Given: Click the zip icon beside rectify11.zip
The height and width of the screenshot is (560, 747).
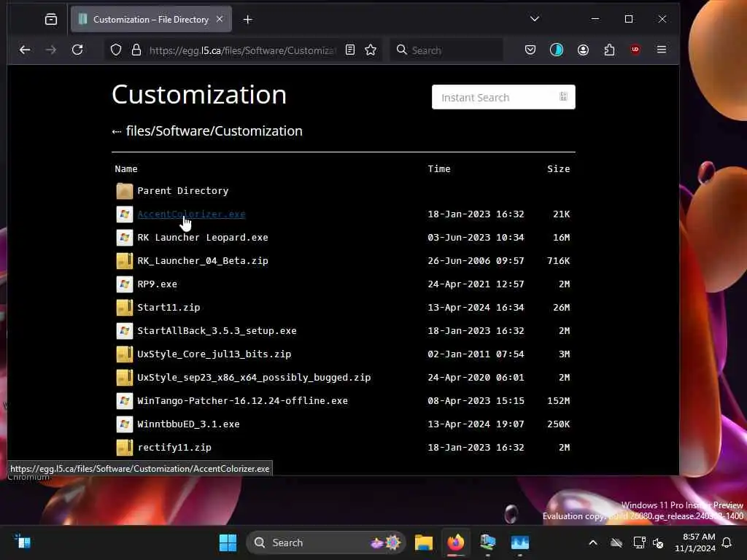Looking at the screenshot, I should pyautogui.click(x=124, y=448).
